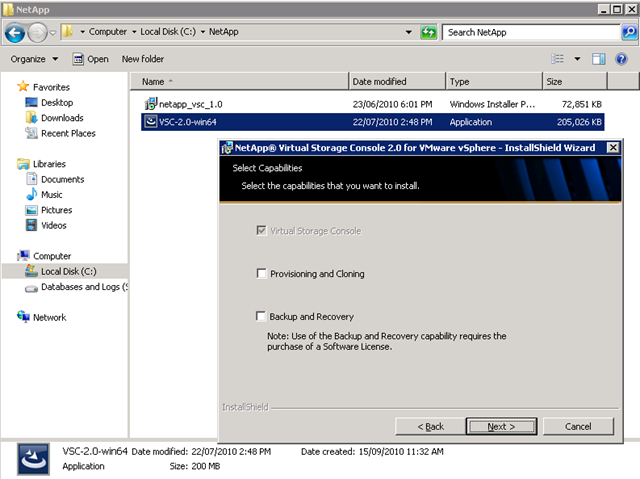Click the VSC-2.0-win64 file name
The image size is (640, 479).
pyautogui.click(x=188, y=122)
